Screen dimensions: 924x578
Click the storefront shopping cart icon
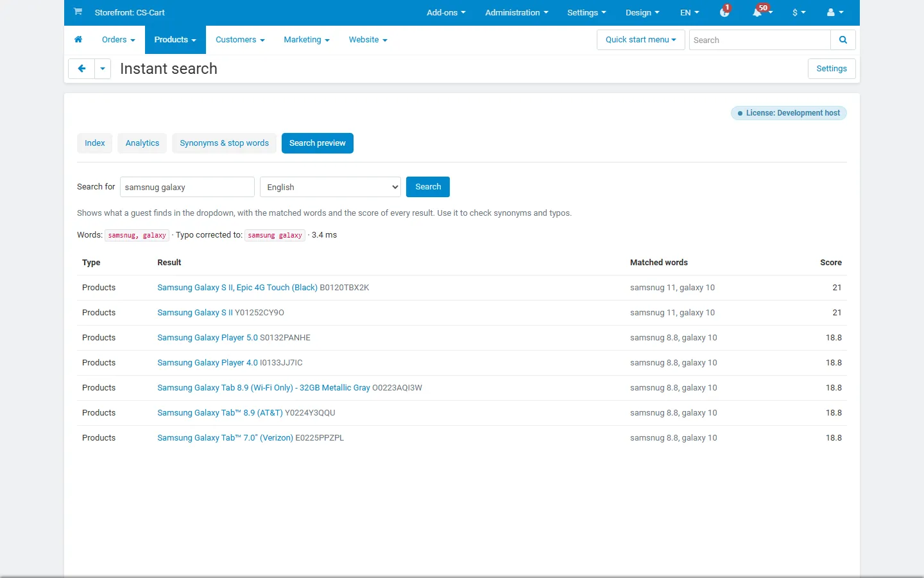[78, 12]
